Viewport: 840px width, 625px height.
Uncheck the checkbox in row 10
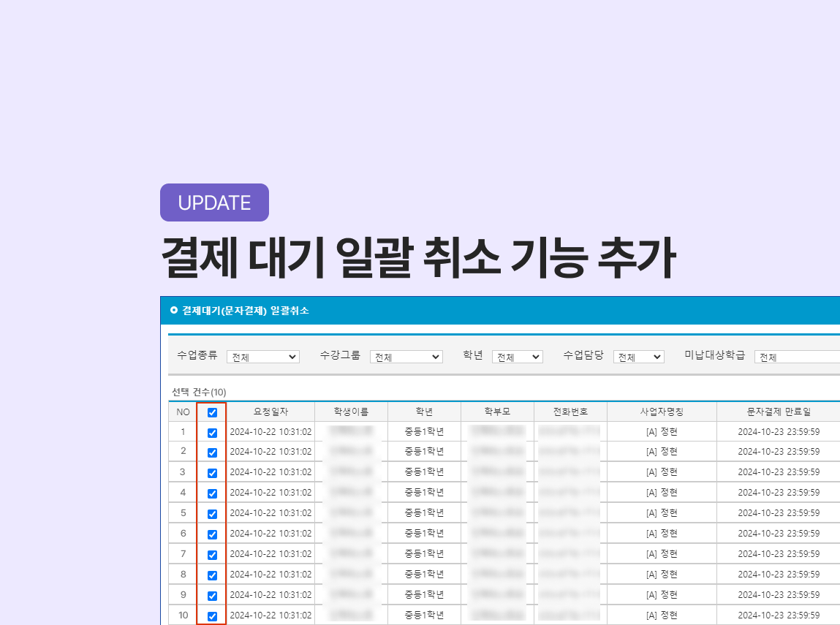click(212, 616)
